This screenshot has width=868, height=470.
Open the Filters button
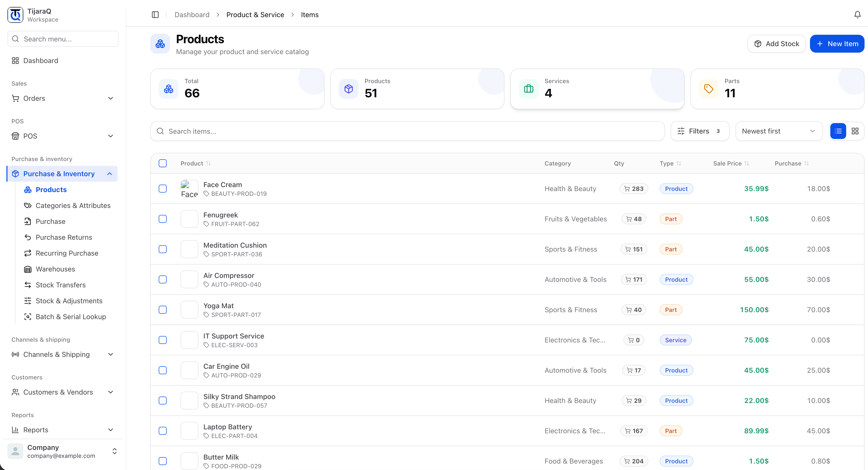point(700,131)
